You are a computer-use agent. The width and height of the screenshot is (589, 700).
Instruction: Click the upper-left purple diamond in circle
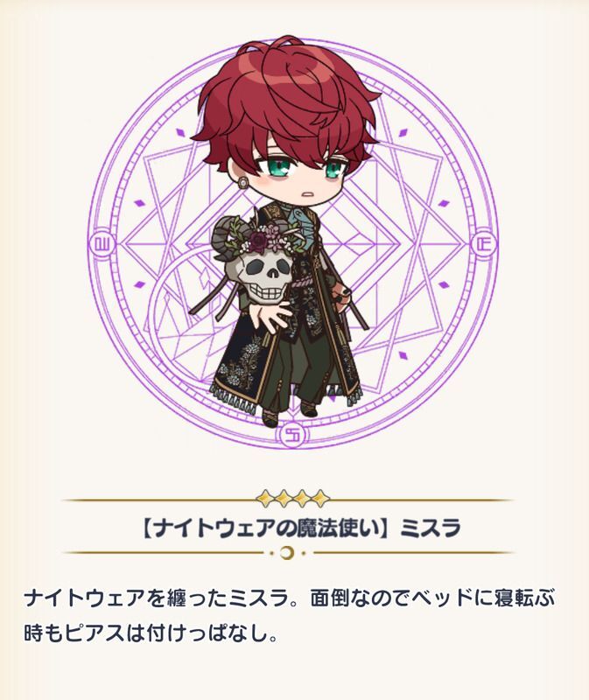[180, 132]
